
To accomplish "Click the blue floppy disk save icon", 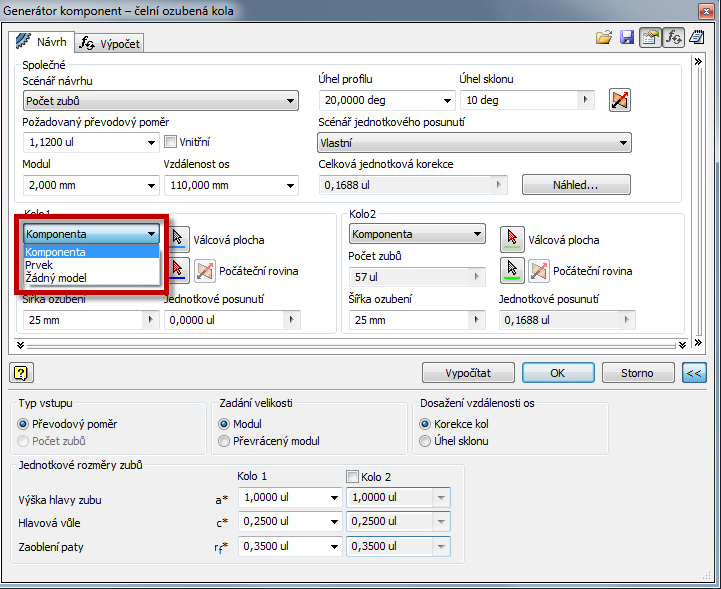I will (x=627, y=37).
